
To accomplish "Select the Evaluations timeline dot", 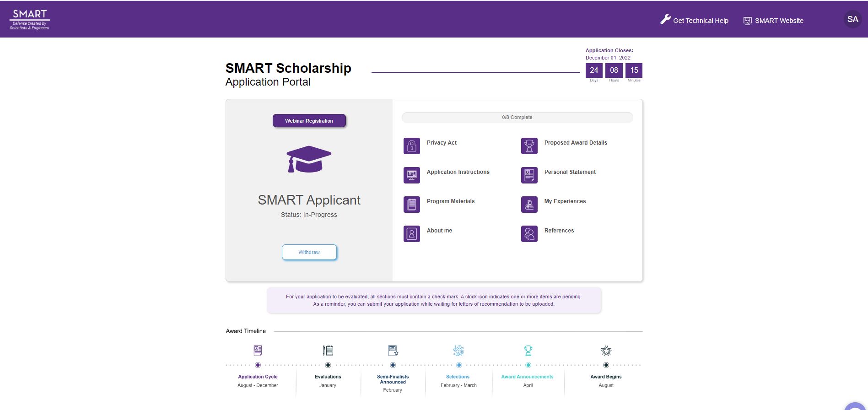I will 328,365.
